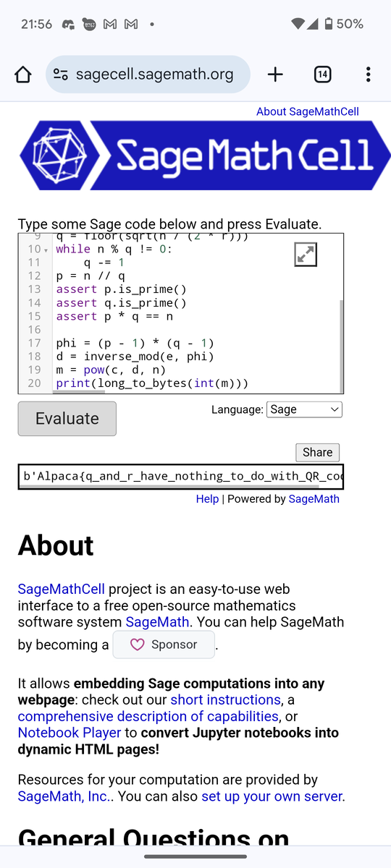Image resolution: width=391 pixels, height=868 pixels.
Task: Click line 18 inverse_mod code
Action: (135, 357)
